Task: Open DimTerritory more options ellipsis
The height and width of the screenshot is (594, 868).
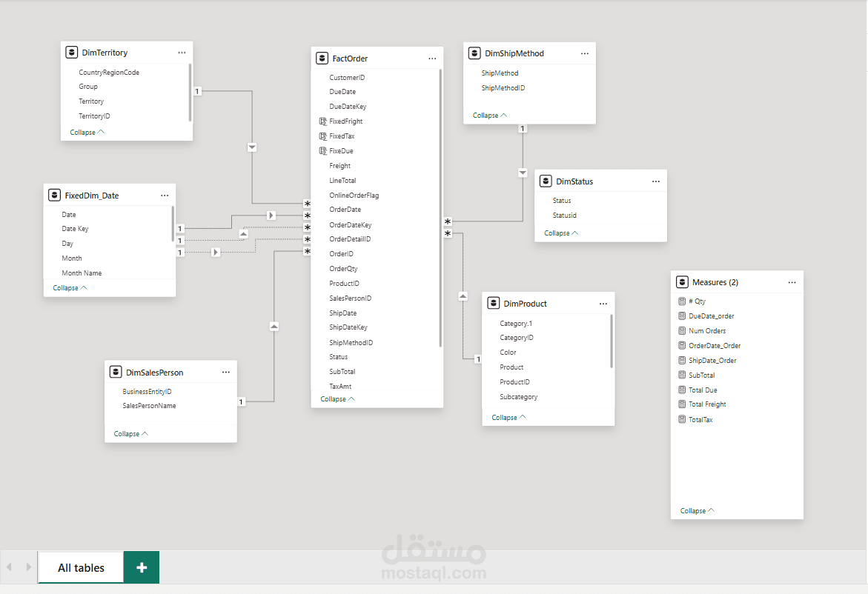Action: pyautogui.click(x=182, y=53)
